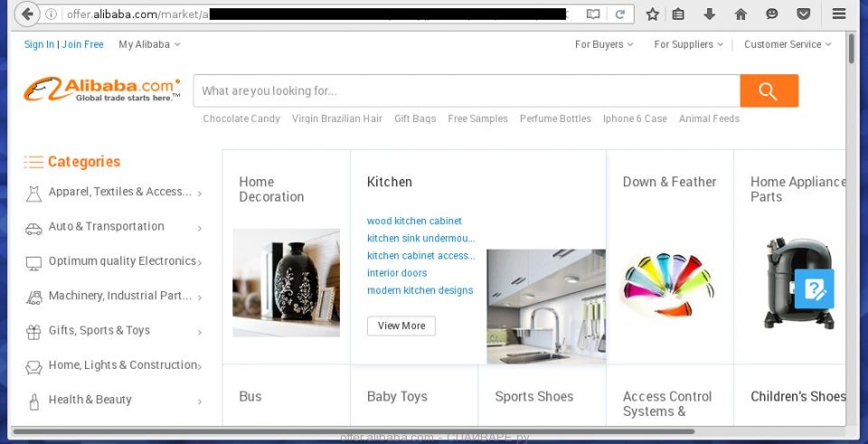Bookmark this page with the star icon

tap(653, 14)
